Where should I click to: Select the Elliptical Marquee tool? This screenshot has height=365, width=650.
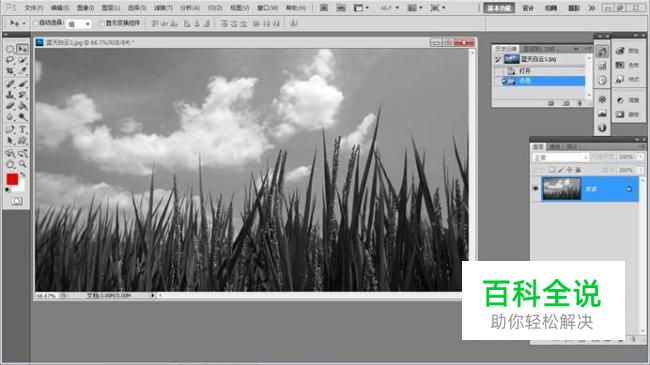(x=10, y=49)
